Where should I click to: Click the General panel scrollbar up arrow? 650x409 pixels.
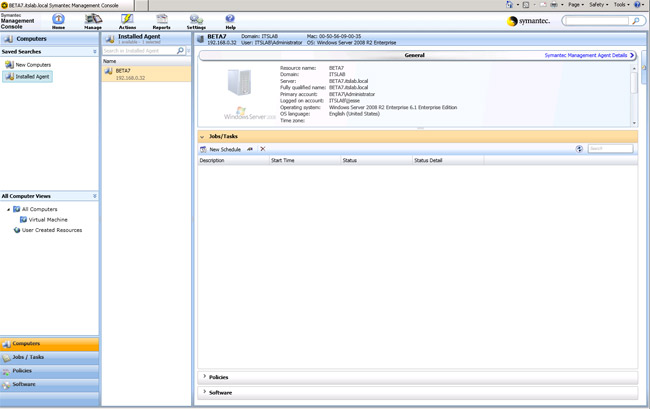click(x=634, y=68)
